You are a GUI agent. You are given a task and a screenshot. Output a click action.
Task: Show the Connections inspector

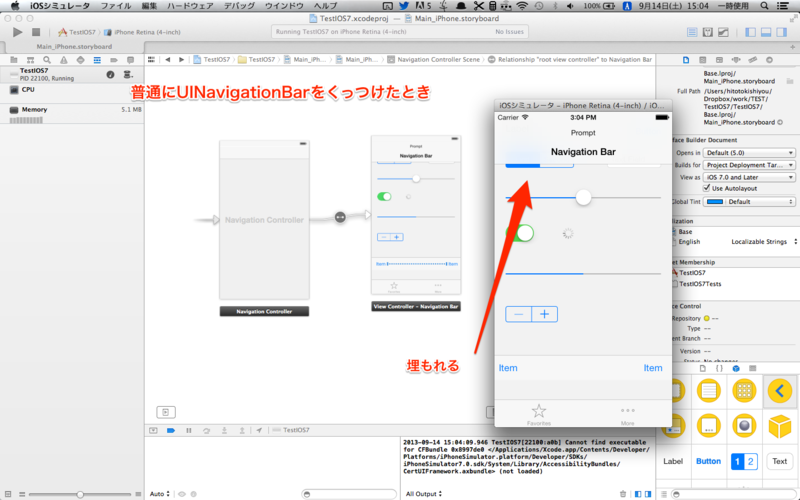769,60
